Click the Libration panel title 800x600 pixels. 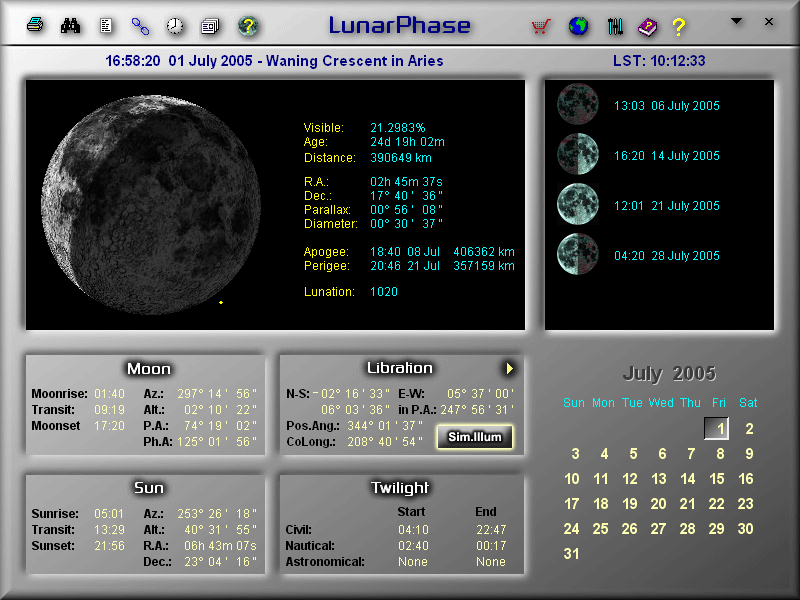[x=399, y=368]
